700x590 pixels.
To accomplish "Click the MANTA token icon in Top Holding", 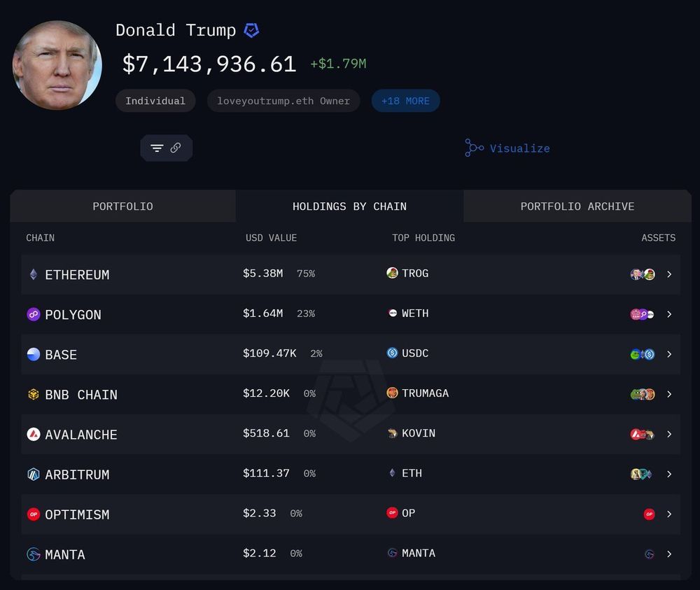I will pyautogui.click(x=393, y=553).
